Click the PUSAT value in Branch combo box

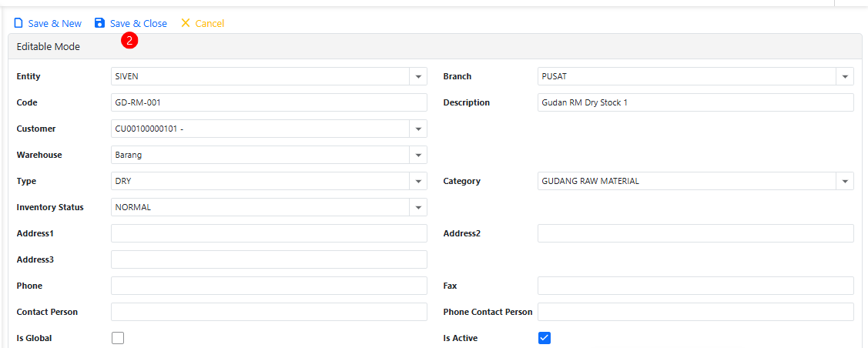(554, 76)
